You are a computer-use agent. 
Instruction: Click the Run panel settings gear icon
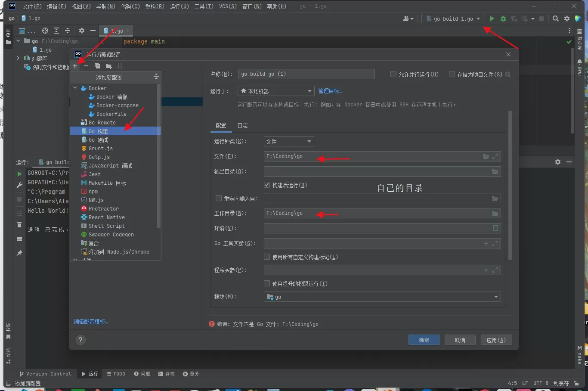tap(558, 162)
